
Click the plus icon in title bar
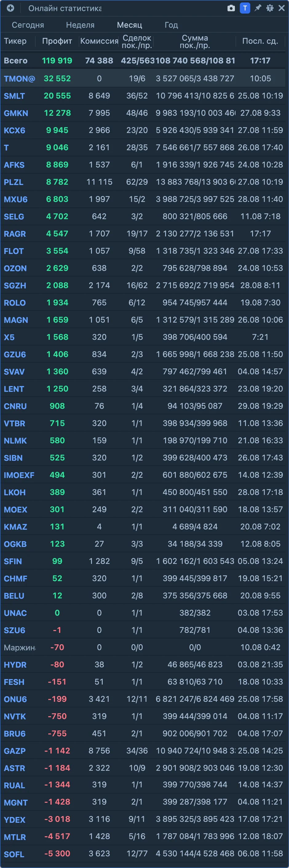(x=10, y=8)
